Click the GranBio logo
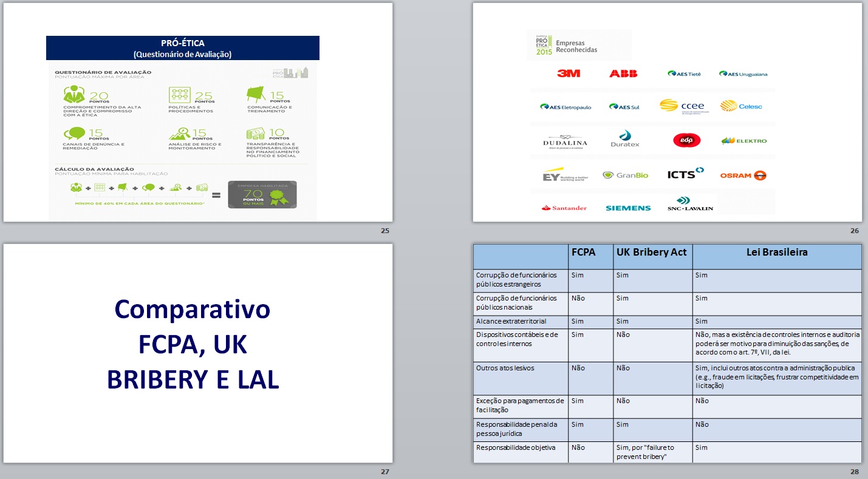The height and width of the screenshot is (479, 868). (625, 175)
